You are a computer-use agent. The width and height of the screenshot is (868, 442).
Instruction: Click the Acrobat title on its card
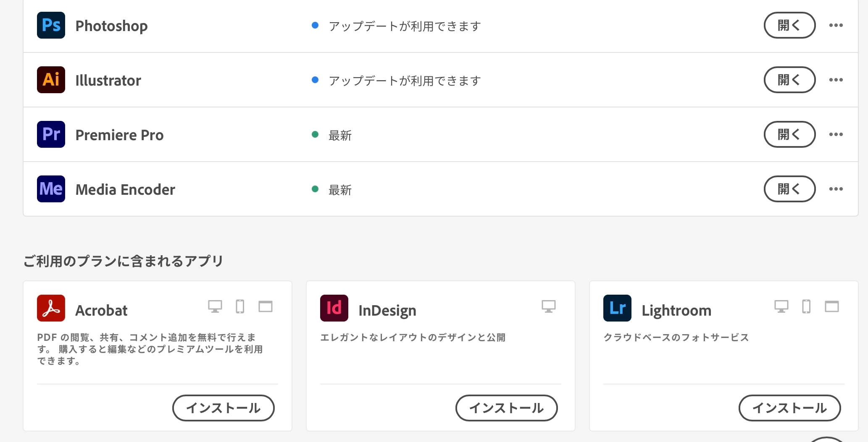[x=101, y=310]
